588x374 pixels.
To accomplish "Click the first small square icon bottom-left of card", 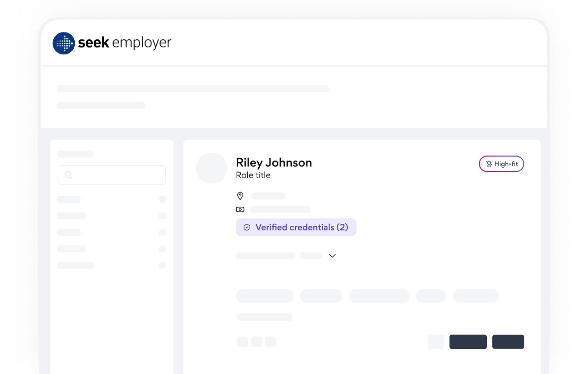I will point(243,342).
